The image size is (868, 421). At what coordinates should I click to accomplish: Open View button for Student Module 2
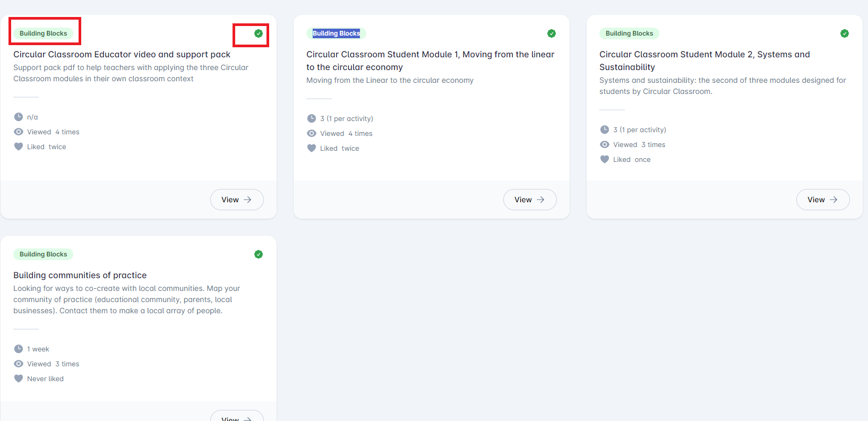pos(822,200)
